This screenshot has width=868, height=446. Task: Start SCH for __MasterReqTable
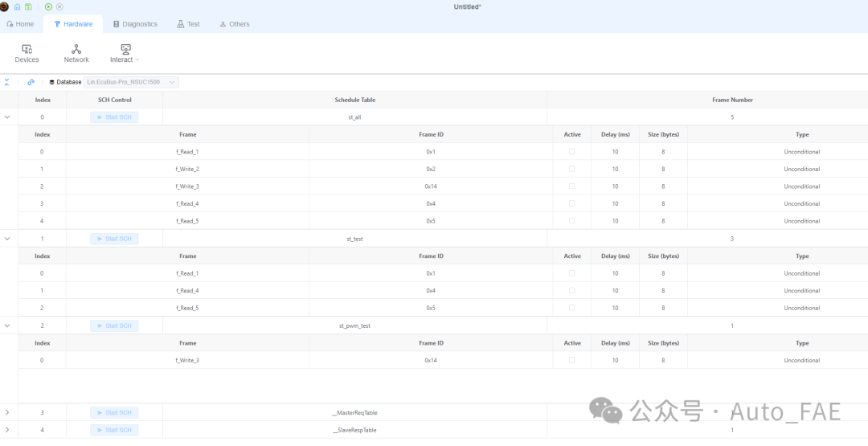pyautogui.click(x=114, y=413)
